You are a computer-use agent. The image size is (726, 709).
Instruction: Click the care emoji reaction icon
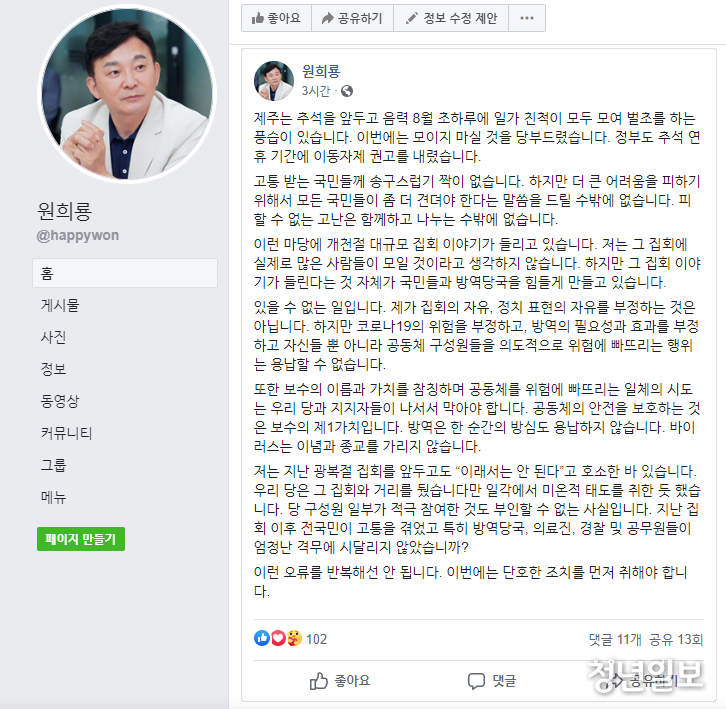(x=294, y=638)
